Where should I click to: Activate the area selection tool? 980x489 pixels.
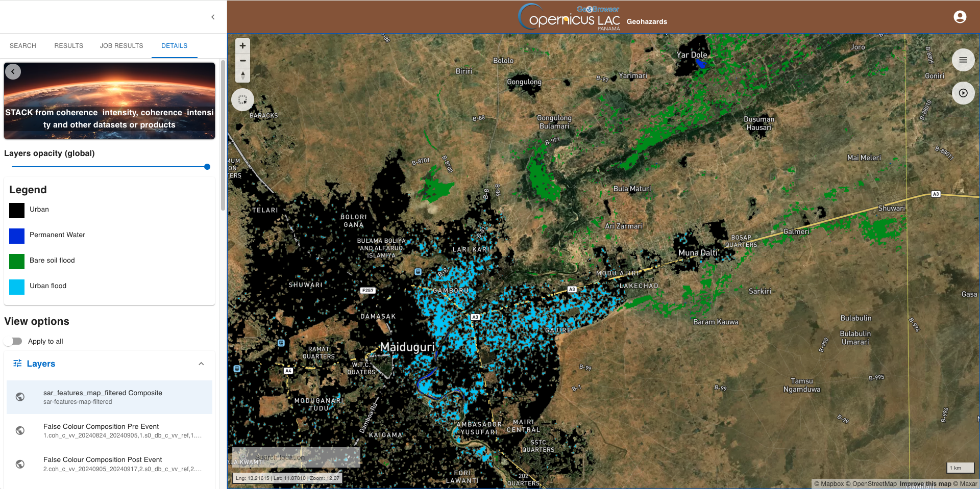(x=242, y=100)
